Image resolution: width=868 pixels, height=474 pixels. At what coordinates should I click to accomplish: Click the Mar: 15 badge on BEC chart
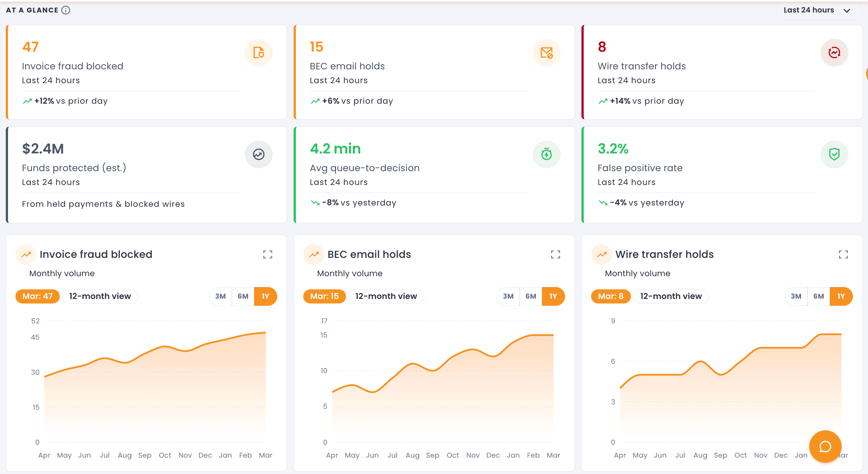pos(324,296)
